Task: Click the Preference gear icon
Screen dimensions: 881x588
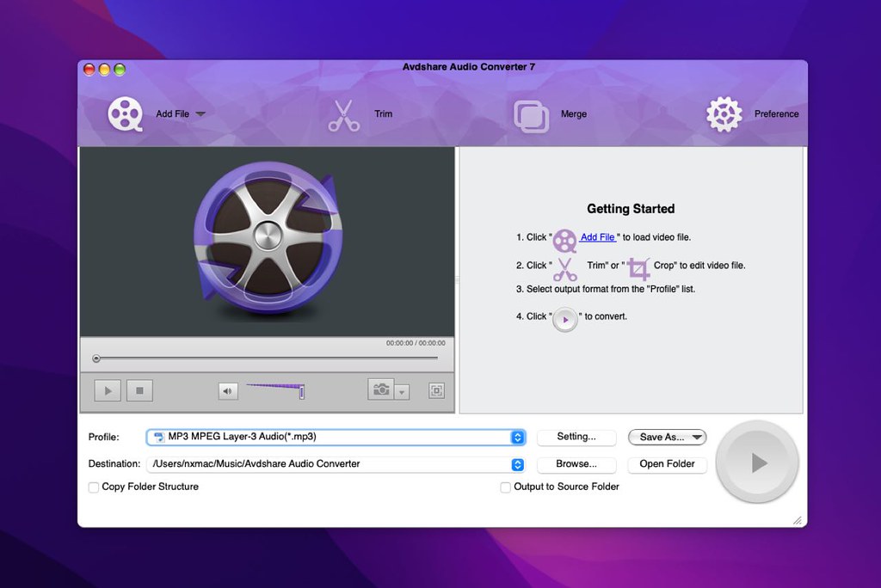Action: [724, 113]
